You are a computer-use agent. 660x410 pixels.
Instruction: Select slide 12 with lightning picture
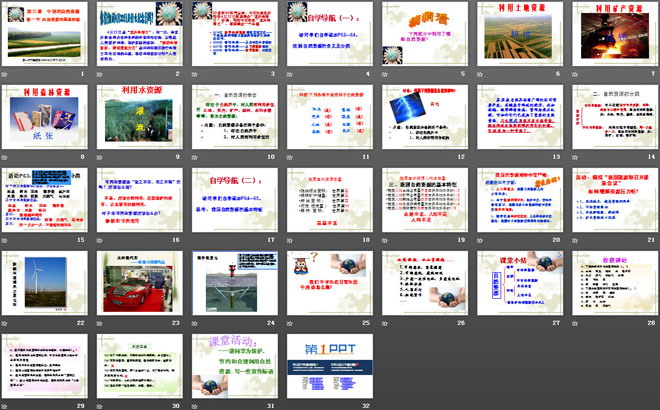click(x=425, y=117)
